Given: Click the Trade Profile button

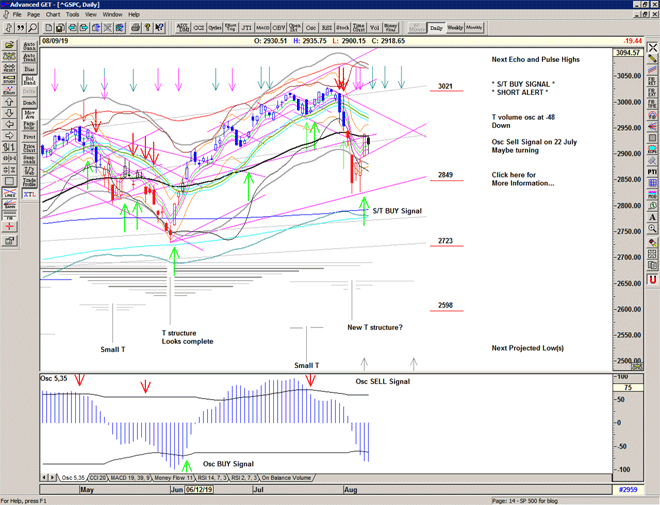Looking at the screenshot, I should click(29, 183).
